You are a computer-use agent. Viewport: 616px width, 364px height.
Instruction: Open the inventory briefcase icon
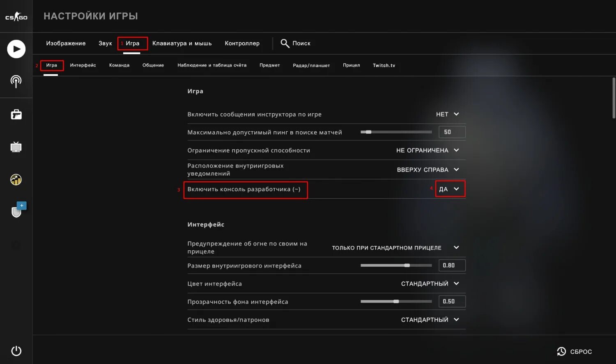pyautogui.click(x=16, y=114)
